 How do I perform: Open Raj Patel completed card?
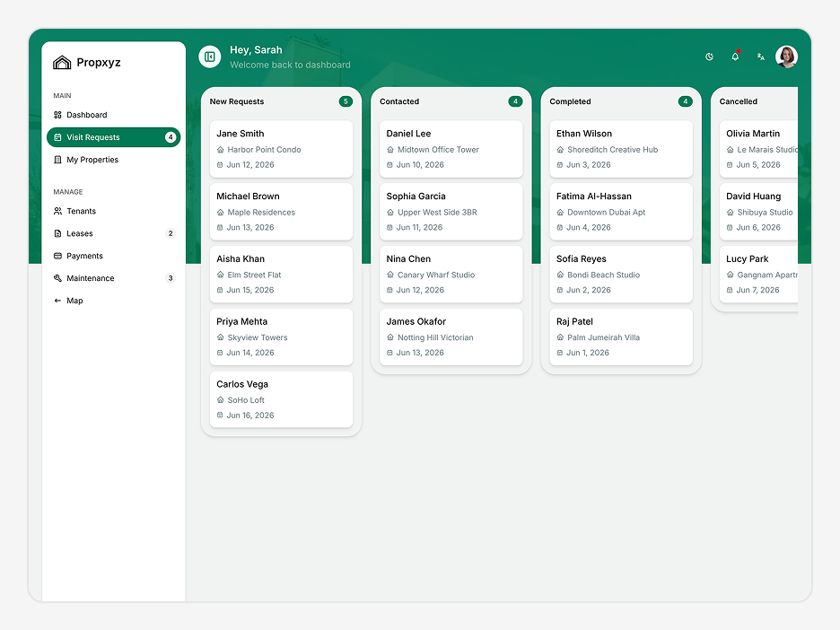pos(621,337)
